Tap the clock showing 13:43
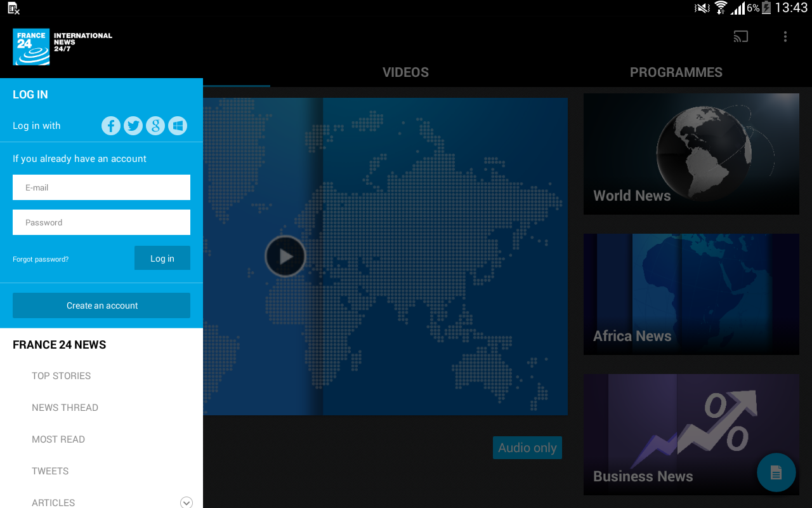 point(791,8)
